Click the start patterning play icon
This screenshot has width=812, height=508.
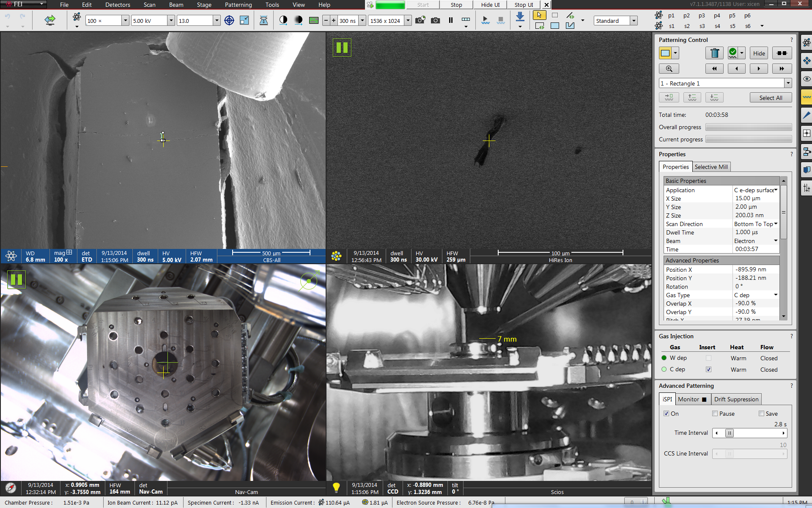click(485, 20)
